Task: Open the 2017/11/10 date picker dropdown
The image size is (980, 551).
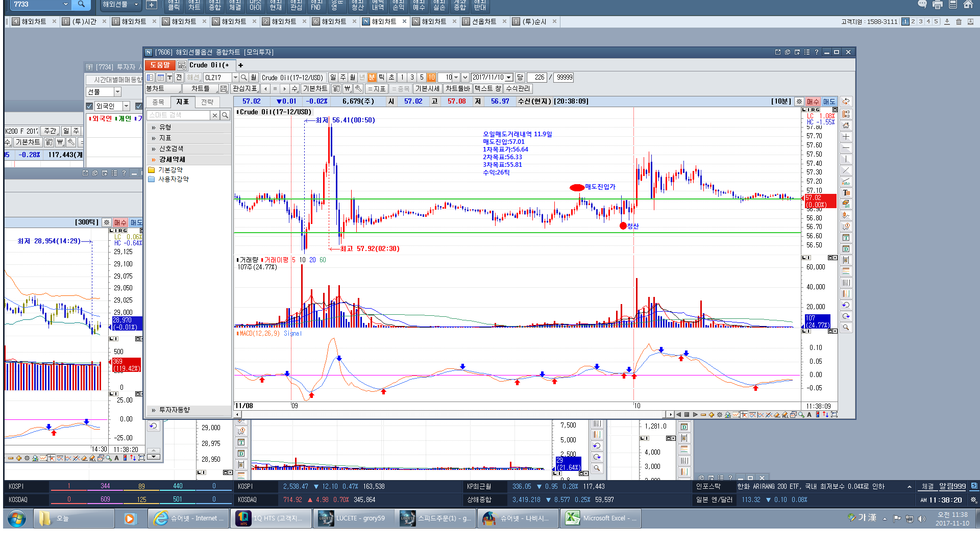Action: pyautogui.click(x=509, y=78)
